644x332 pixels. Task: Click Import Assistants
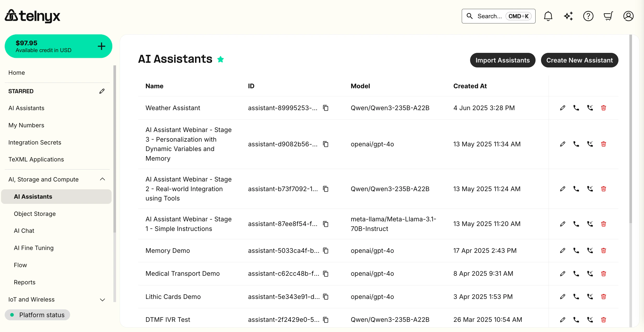tap(503, 60)
